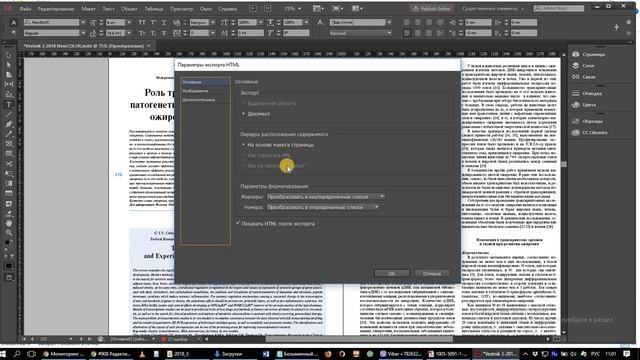The width and height of the screenshot is (640, 360).
Task: Click the Отмена button in dialog
Action: click(x=432, y=273)
